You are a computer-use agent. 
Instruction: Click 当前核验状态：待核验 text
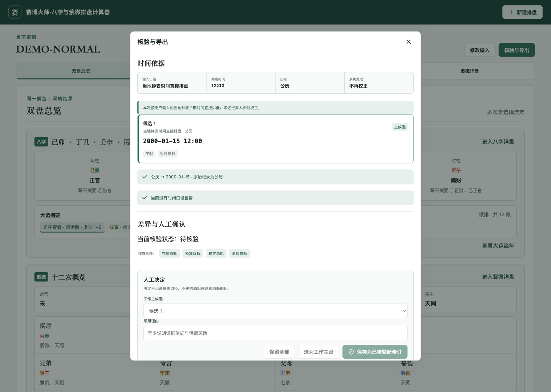tap(168, 239)
